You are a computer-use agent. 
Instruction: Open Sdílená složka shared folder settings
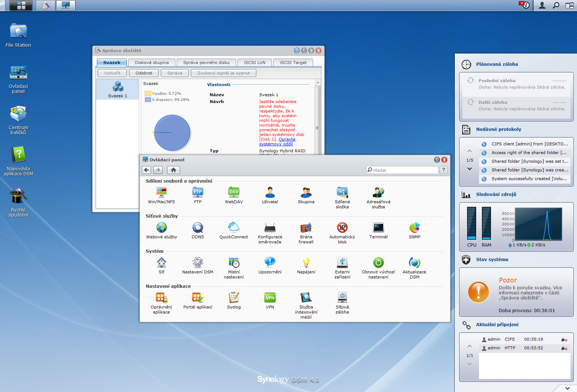342,193
